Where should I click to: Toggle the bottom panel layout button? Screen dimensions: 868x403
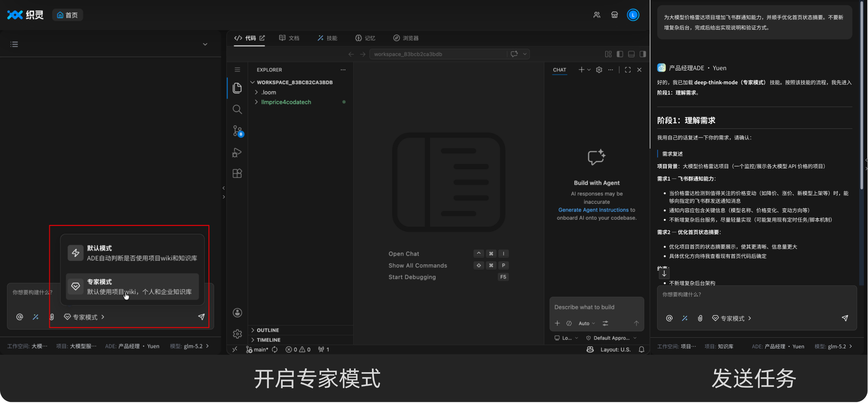(x=631, y=54)
